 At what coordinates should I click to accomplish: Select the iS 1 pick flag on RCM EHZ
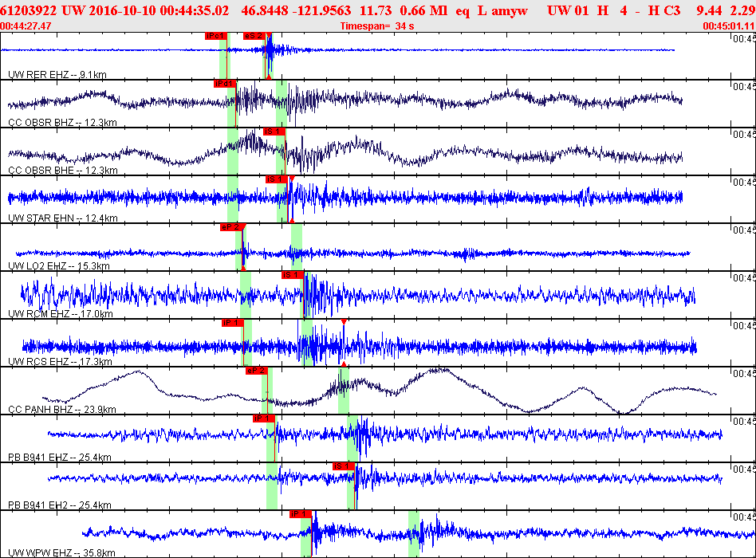293,275
